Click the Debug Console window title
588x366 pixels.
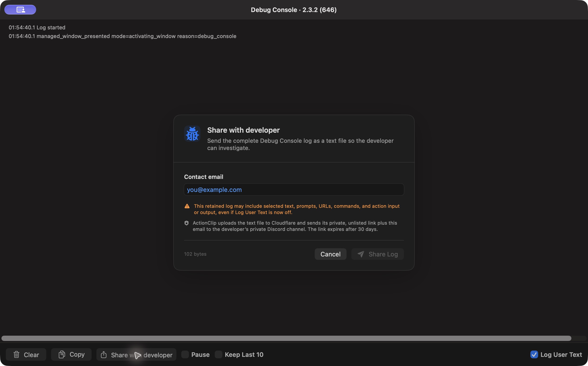(294, 10)
